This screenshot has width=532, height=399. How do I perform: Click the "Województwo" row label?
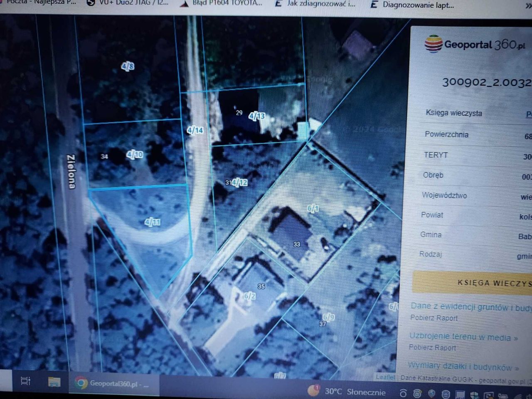pyautogui.click(x=444, y=195)
